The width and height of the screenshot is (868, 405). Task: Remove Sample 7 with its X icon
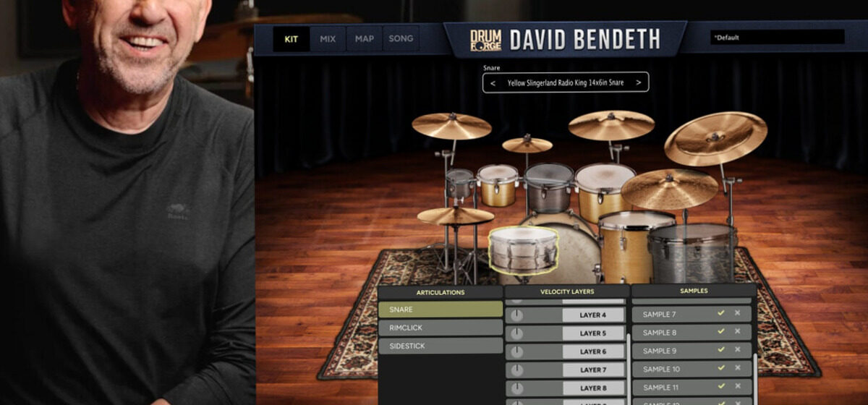pos(737,313)
